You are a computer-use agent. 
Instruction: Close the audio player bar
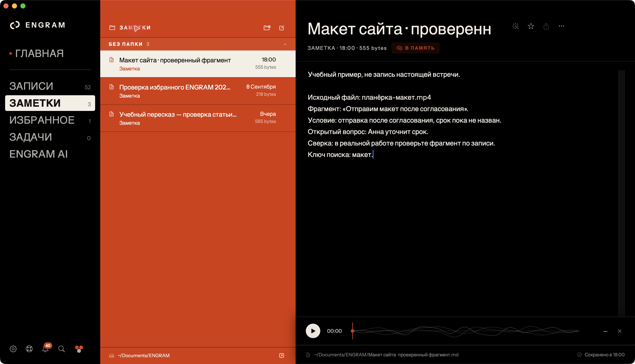(x=619, y=331)
